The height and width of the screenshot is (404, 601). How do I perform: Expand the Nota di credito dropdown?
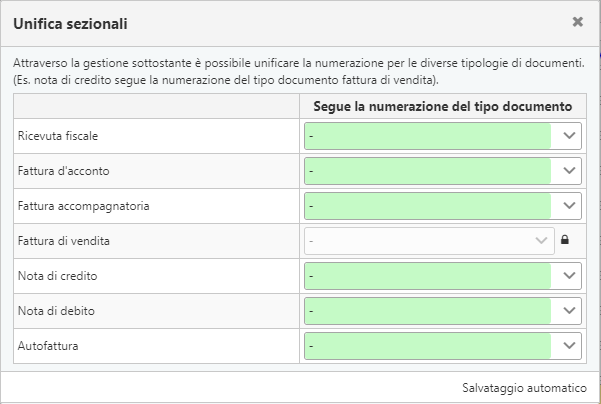coord(443,276)
